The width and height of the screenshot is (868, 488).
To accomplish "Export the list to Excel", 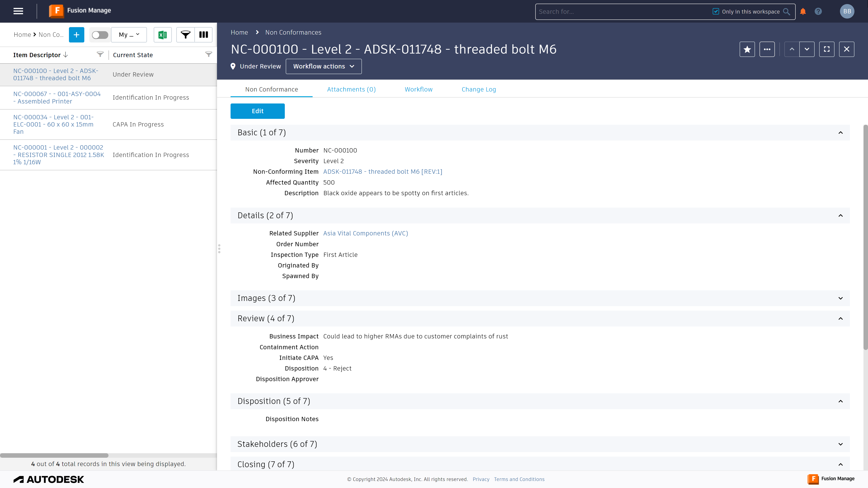I will tap(163, 35).
